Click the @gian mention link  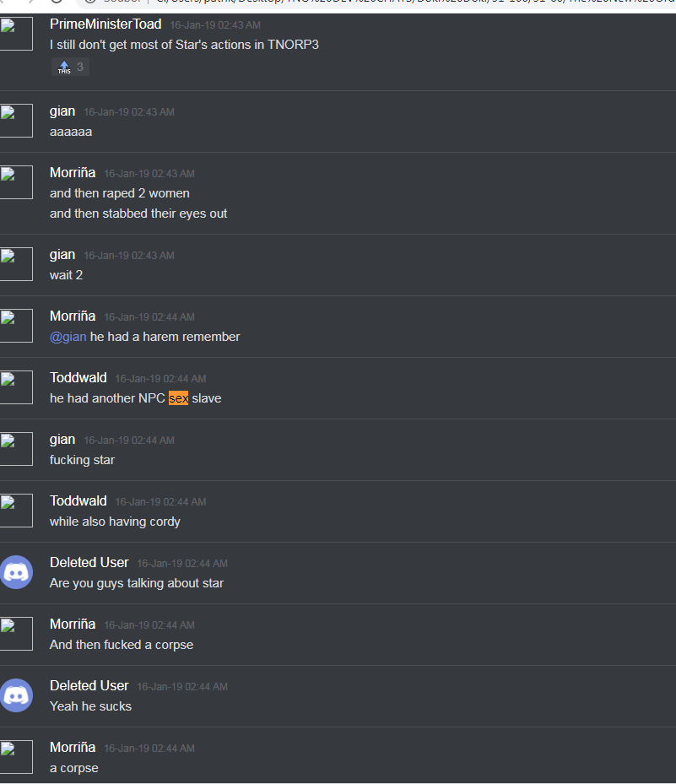(x=68, y=337)
